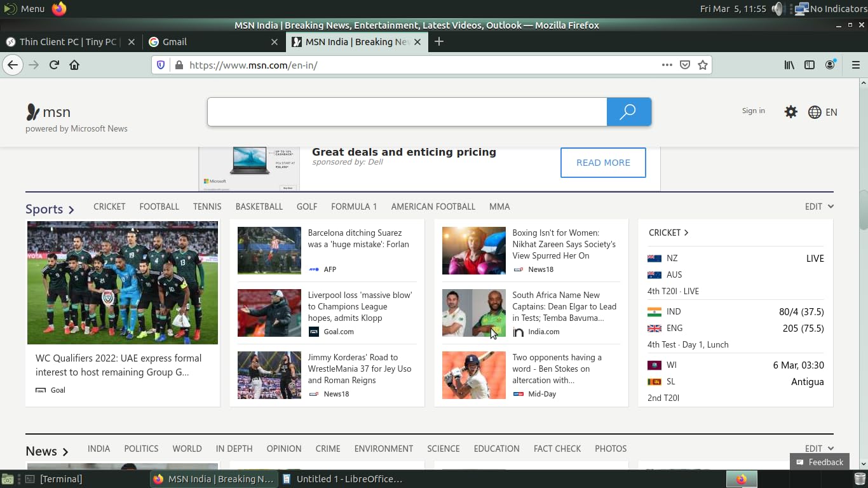Open the Firefox hamburger menu
The width and height of the screenshot is (868, 488).
click(855, 65)
